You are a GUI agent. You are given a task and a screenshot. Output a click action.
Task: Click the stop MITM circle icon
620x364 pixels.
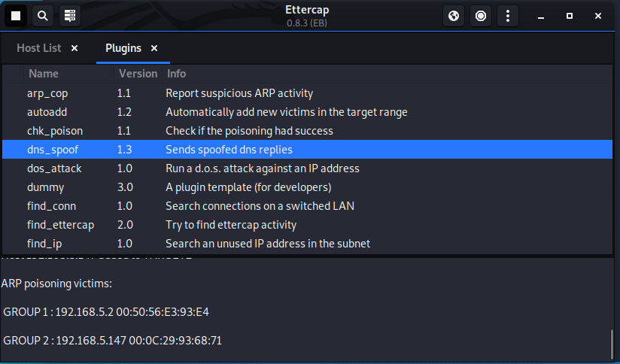pos(481,15)
